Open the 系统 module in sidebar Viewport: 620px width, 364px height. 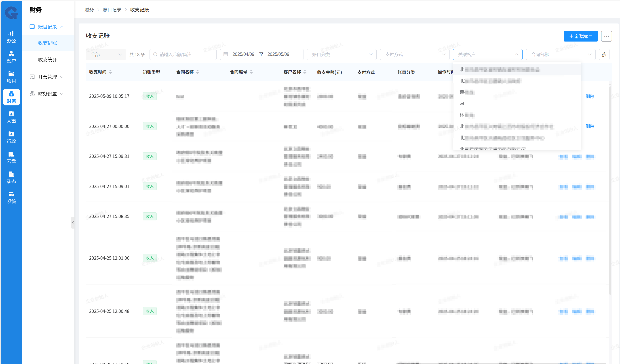click(11, 198)
